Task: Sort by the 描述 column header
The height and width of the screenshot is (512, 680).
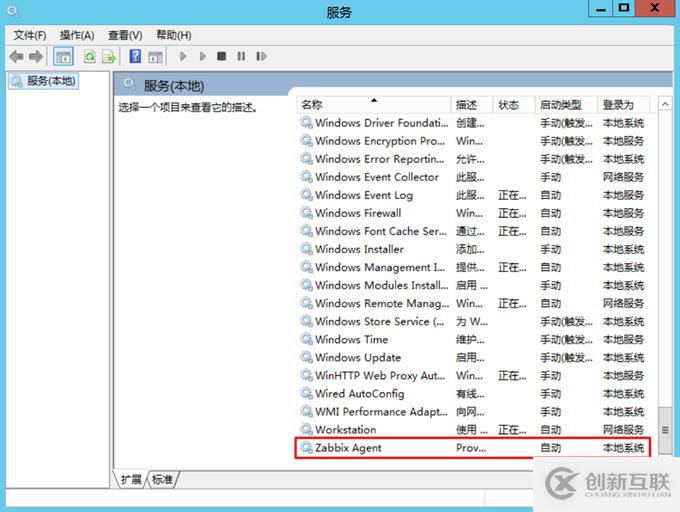Action: click(x=472, y=104)
